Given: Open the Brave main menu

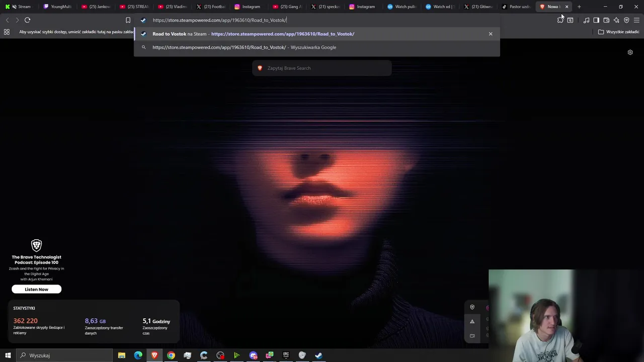Looking at the screenshot, I should 636,20.
